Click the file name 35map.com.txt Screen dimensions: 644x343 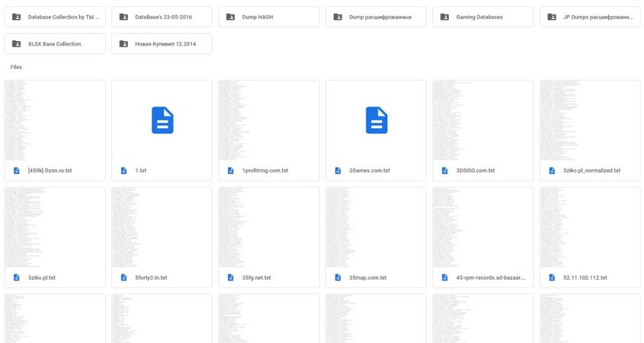tap(367, 277)
